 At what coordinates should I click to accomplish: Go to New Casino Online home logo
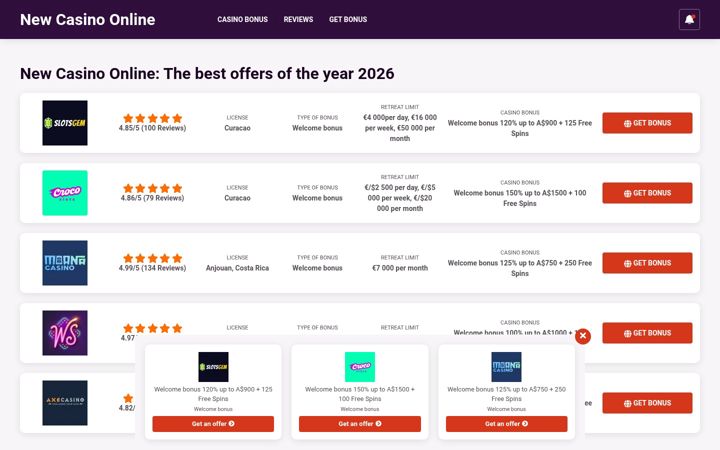[88, 19]
